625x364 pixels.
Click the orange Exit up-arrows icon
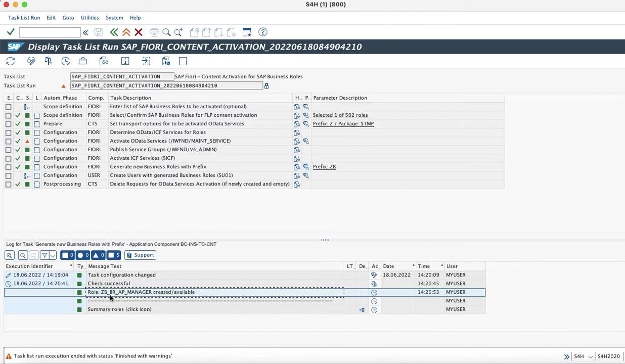pos(126,32)
